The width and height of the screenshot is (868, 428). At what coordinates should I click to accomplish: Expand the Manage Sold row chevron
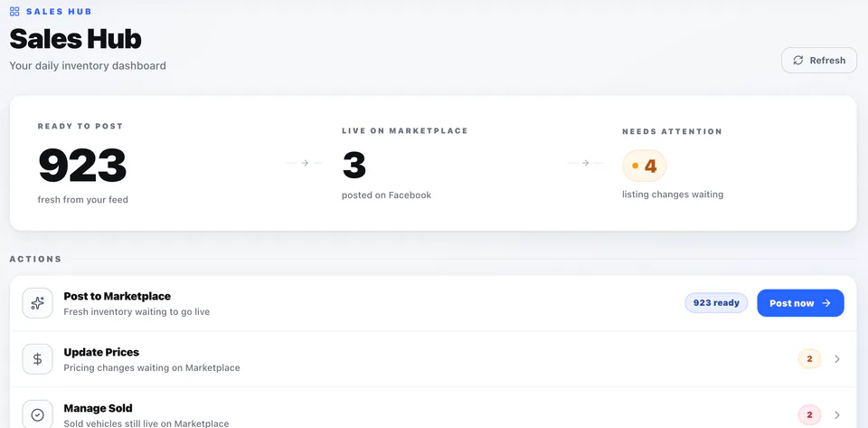click(x=837, y=414)
